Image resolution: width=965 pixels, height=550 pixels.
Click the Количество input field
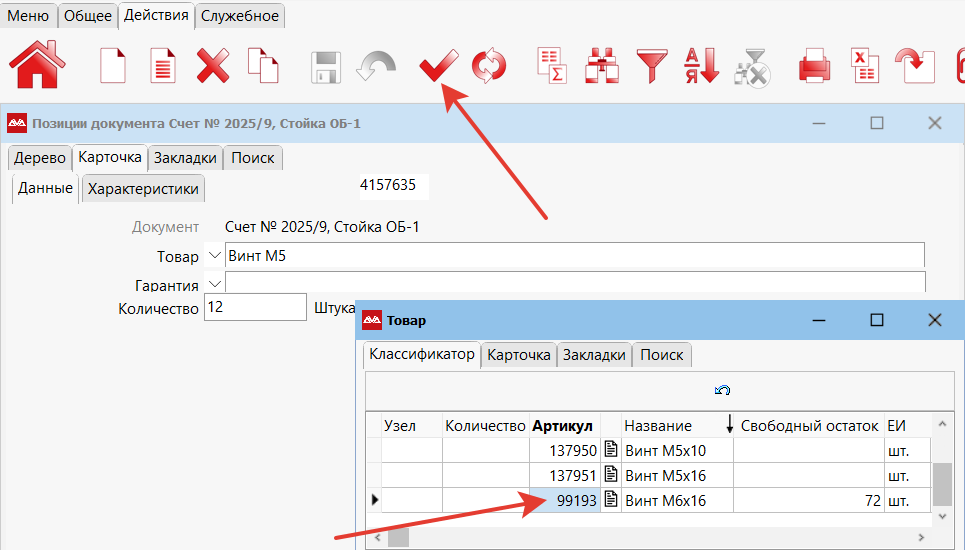[255, 308]
